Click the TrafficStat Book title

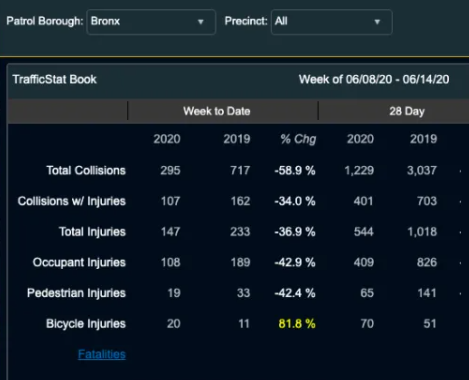[x=55, y=79]
